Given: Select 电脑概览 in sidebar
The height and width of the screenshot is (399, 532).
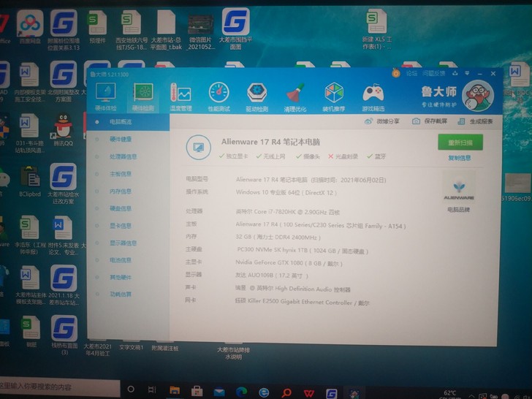Looking at the screenshot, I should tap(129, 122).
